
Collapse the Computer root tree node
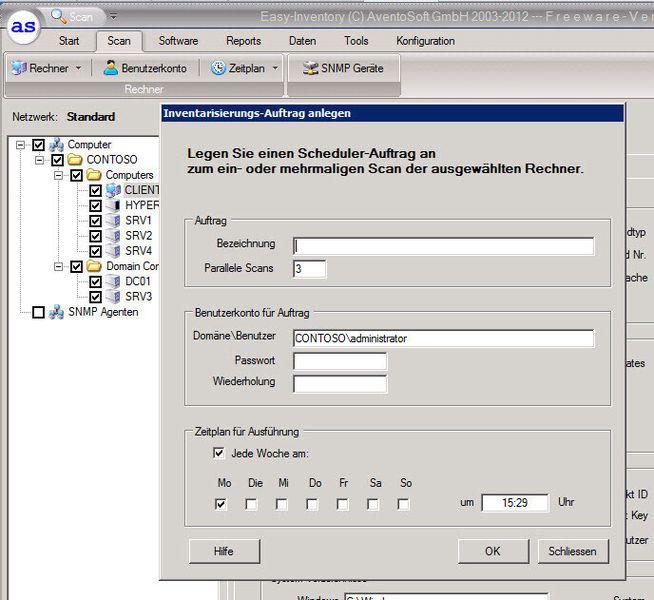pos(22,145)
